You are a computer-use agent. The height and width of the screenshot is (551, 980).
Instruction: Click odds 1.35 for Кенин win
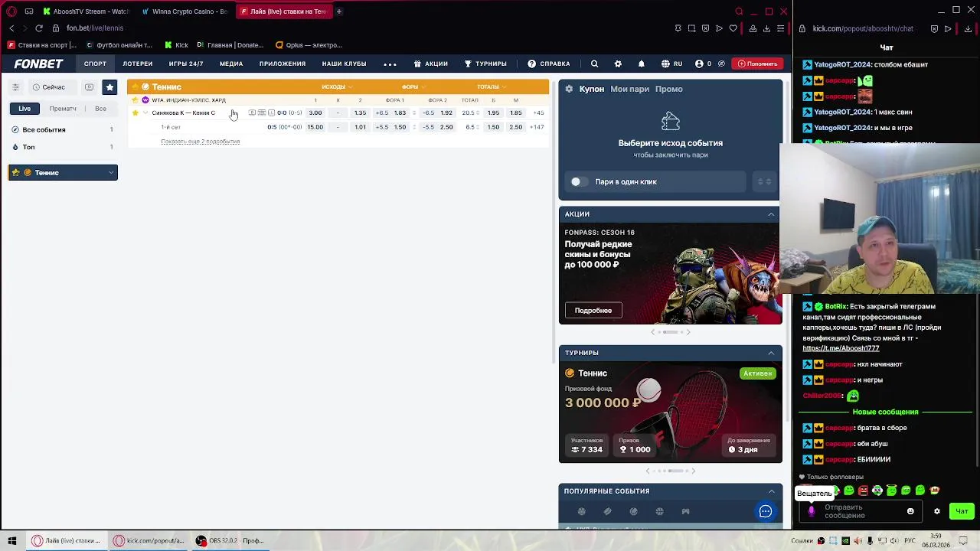(x=360, y=113)
